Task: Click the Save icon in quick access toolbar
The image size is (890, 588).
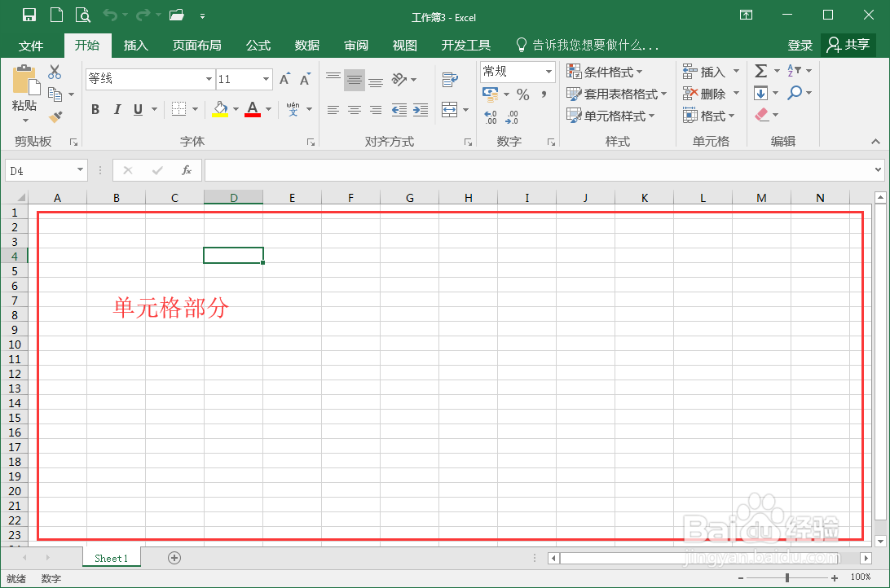Action: [x=29, y=15]
